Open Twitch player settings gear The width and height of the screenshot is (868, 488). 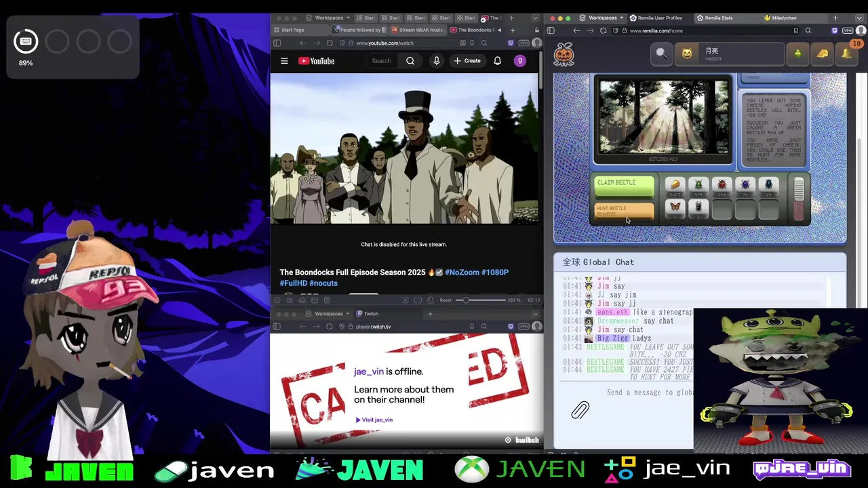(x=508, y=440)
